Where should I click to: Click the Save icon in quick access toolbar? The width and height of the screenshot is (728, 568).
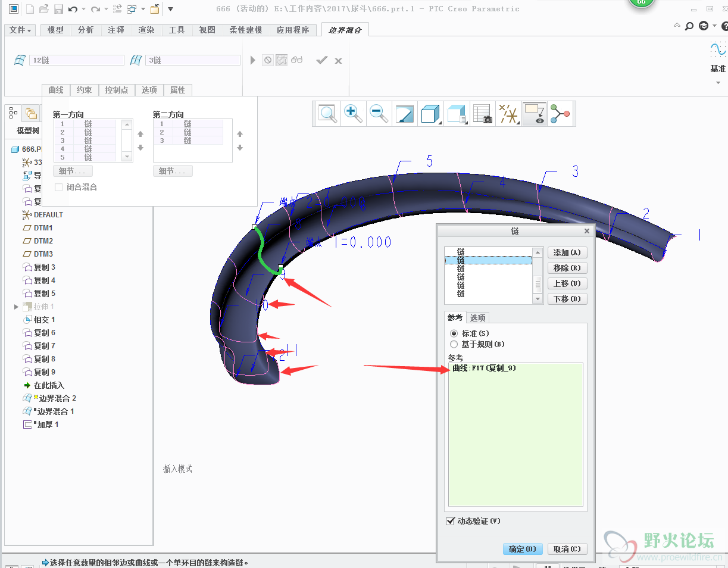click(58, 9)
